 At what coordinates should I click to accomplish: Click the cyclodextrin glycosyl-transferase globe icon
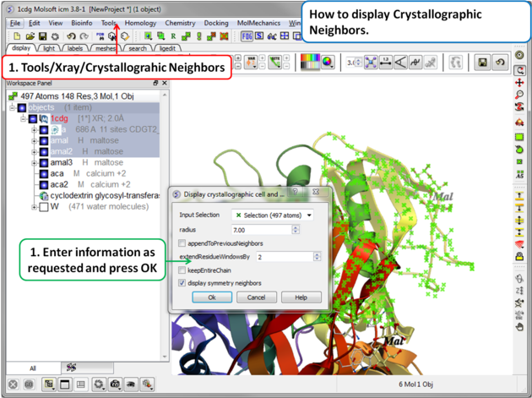[44, 196]
